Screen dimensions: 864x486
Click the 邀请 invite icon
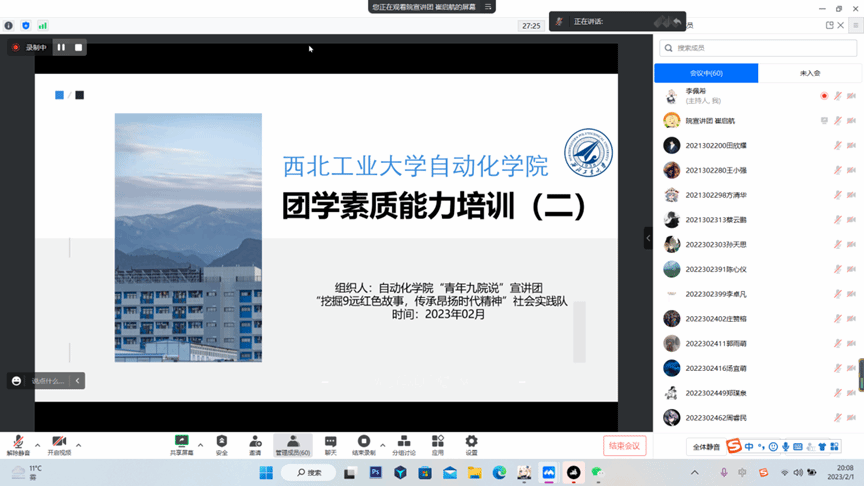click(255, 442)
